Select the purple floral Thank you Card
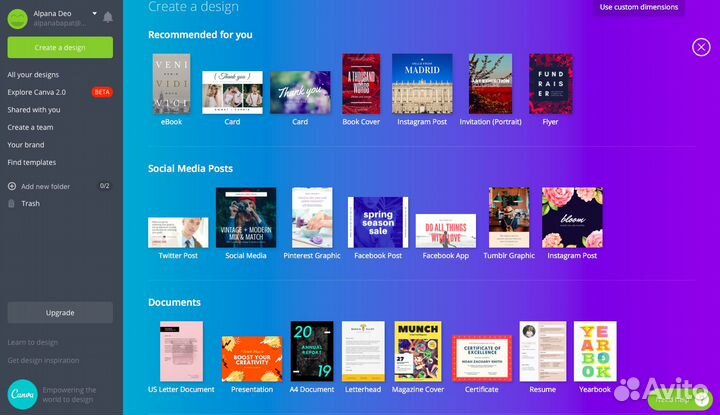The width and height of the screenshot is (720, 415). click(x=300, y=92)
